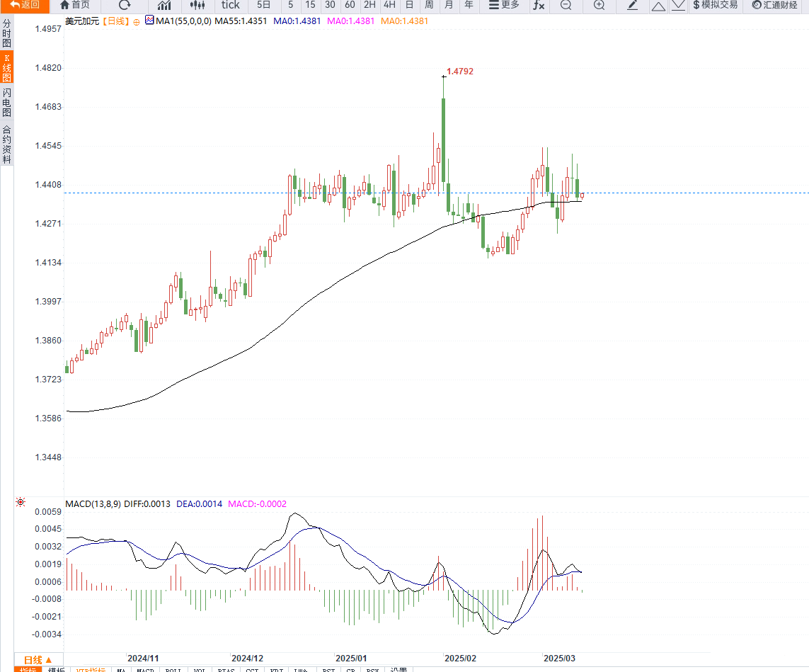809x672 pixels.
Task: Open 合约资料 side tab
Action: pos(6,144)
